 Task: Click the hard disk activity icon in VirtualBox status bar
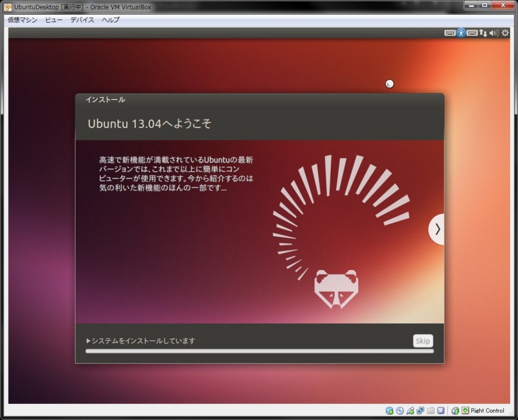390,411
